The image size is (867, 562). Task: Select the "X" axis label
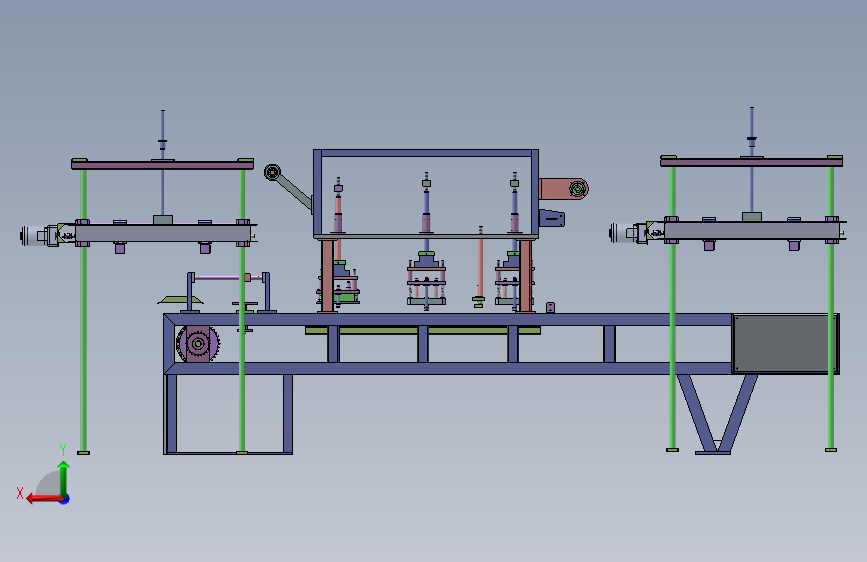[x=20, y=493]
